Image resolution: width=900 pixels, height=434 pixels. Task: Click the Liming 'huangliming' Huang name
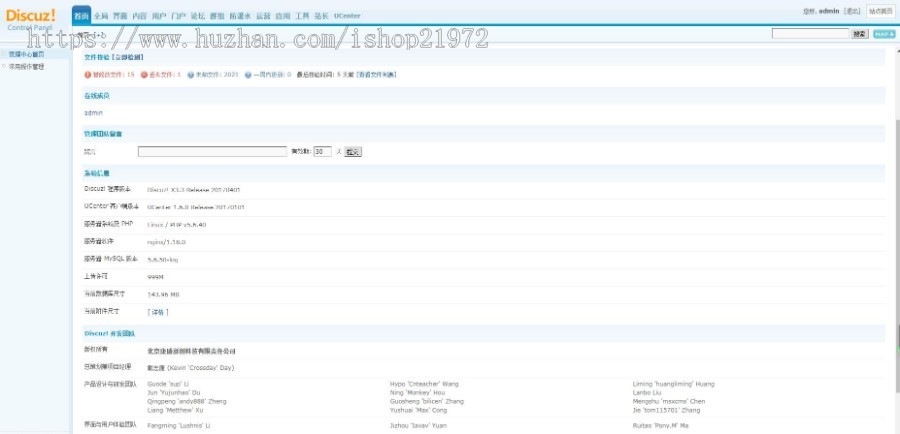tap(674, 383)
